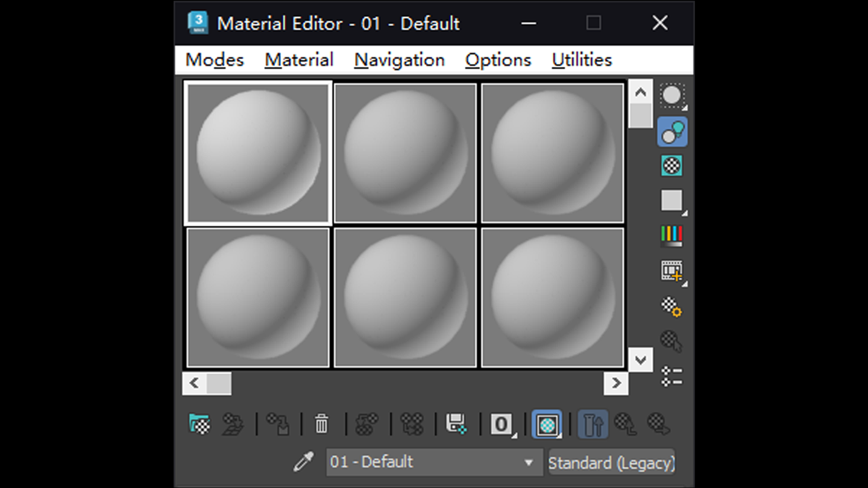Image resolution: width=868 pixels, height=488 pixels.
Task: Click Put Material to Scene icon
Action: pos(233,424)
